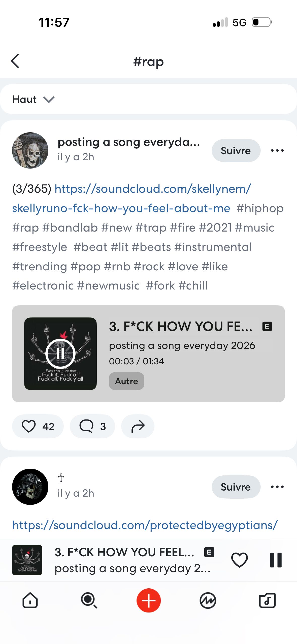Open comments on the skellyruno post
This screenshot has height=644, width=297.
tap(92, 426)
